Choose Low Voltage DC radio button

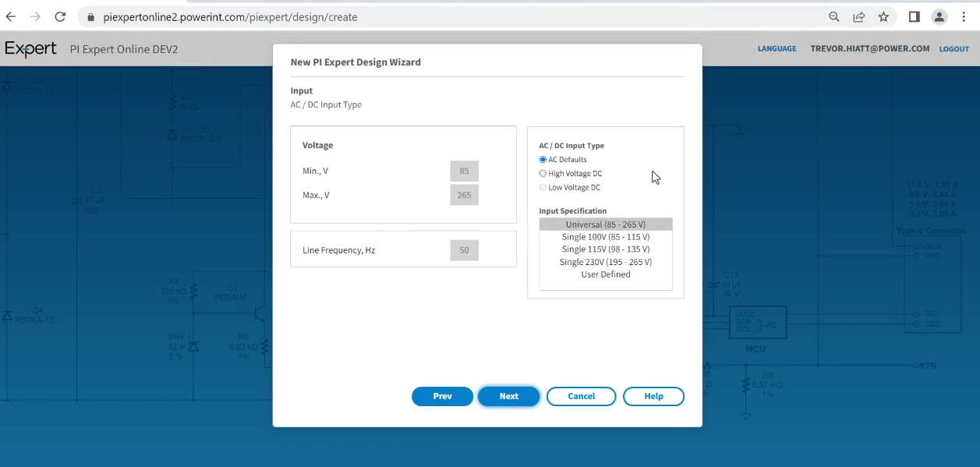click(x=543, y=188)
